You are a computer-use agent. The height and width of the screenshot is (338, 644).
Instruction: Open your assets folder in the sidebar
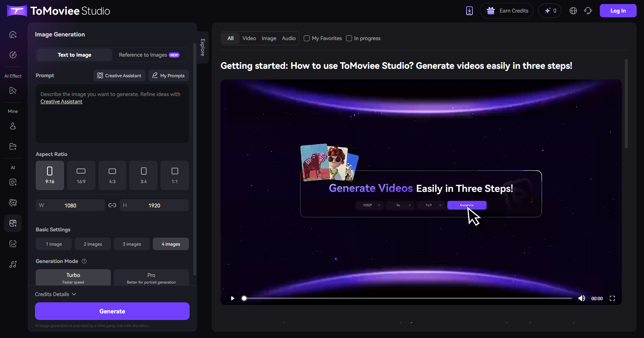point(13,146)
